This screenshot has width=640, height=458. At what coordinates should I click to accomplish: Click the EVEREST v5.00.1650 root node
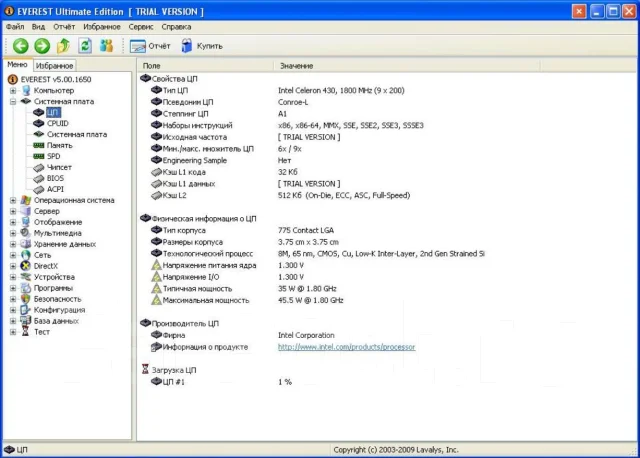tap(56, 79)
